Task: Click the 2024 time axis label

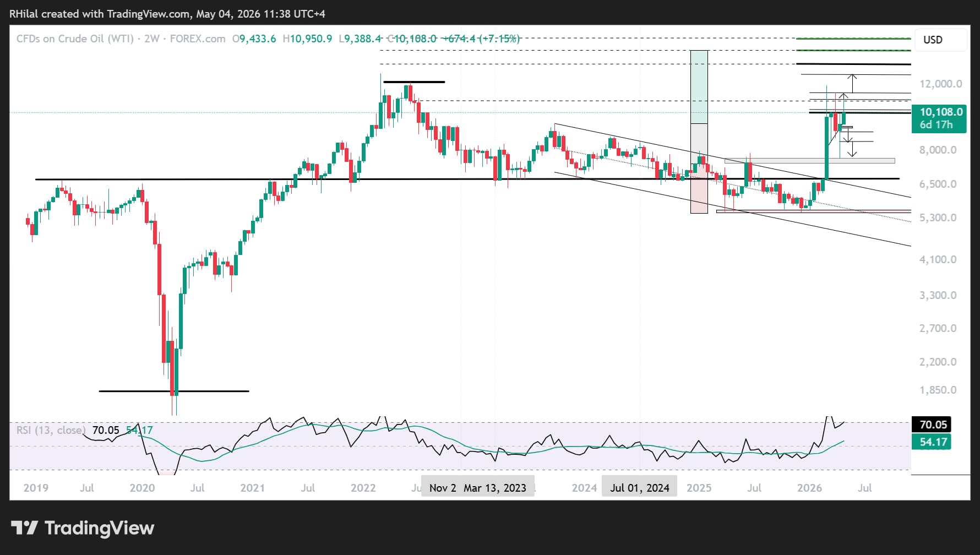Action: point(584,488)
